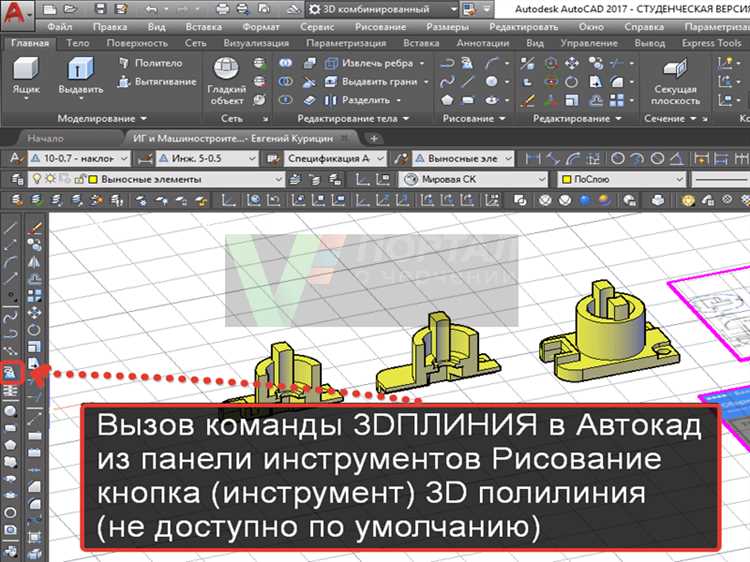Click the Mirror tool in left vertical toolbar

click(x=34, y=262)
